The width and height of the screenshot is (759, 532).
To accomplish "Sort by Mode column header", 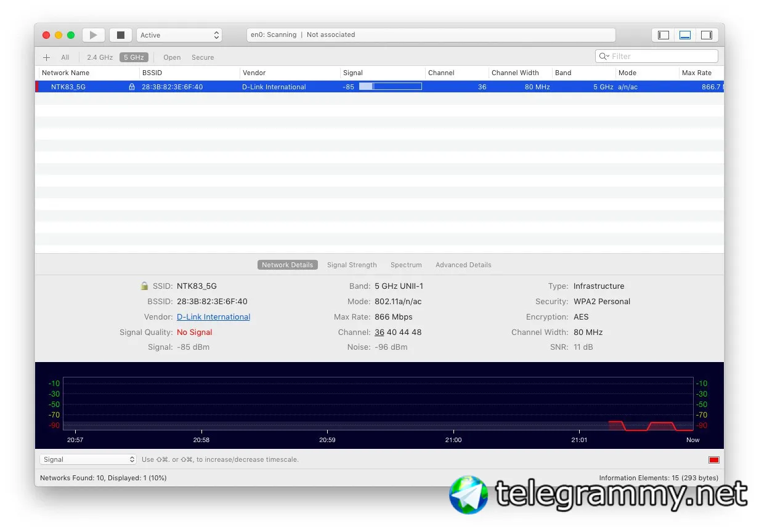I will point(627,73).
